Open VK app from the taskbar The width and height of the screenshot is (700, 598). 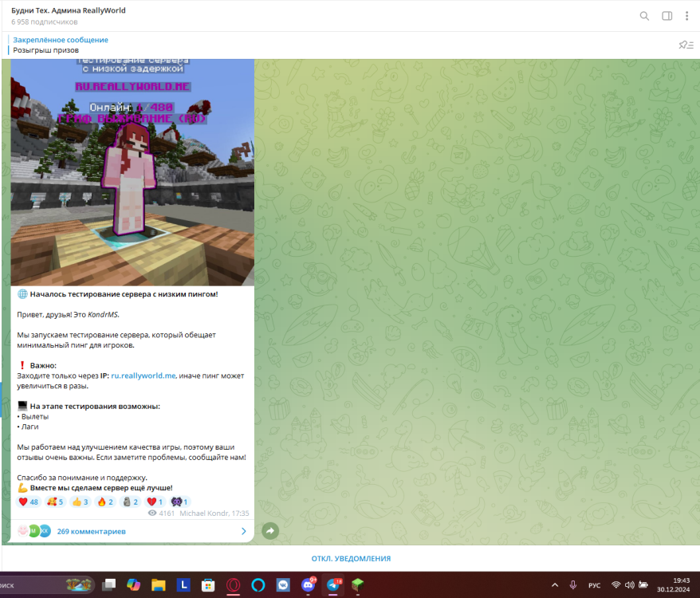(283, 584)
